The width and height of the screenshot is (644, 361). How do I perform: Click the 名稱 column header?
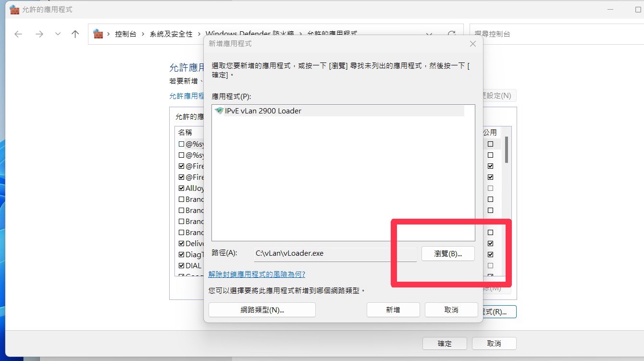point(185,132)
